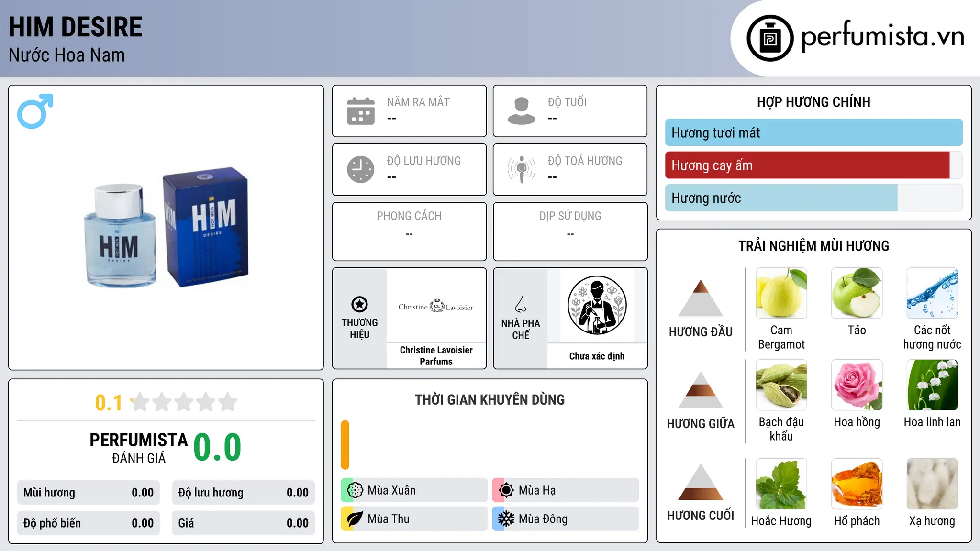Screen dimensions: 980x551
Task: Click the Giá 0.00 score row
Action: coord(243,523)
